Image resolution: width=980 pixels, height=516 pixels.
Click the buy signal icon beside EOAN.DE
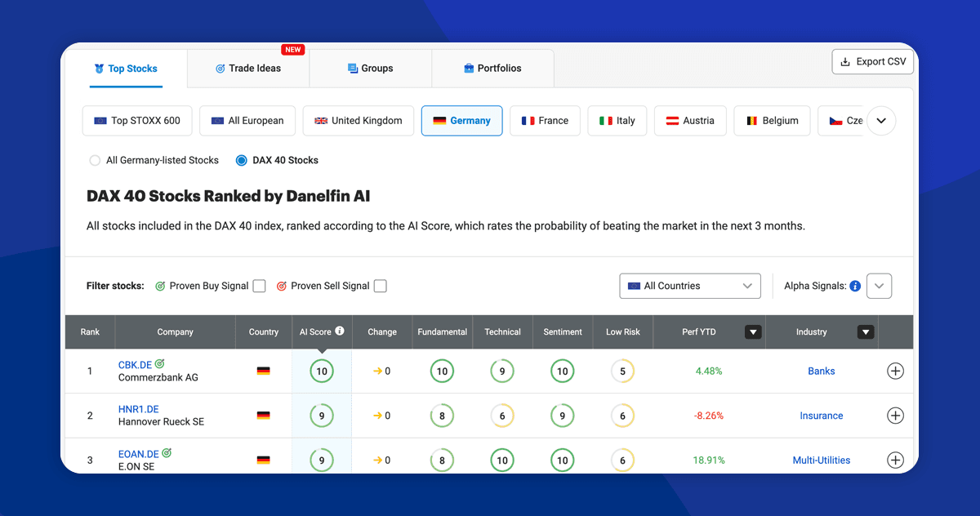coord(167,453)
